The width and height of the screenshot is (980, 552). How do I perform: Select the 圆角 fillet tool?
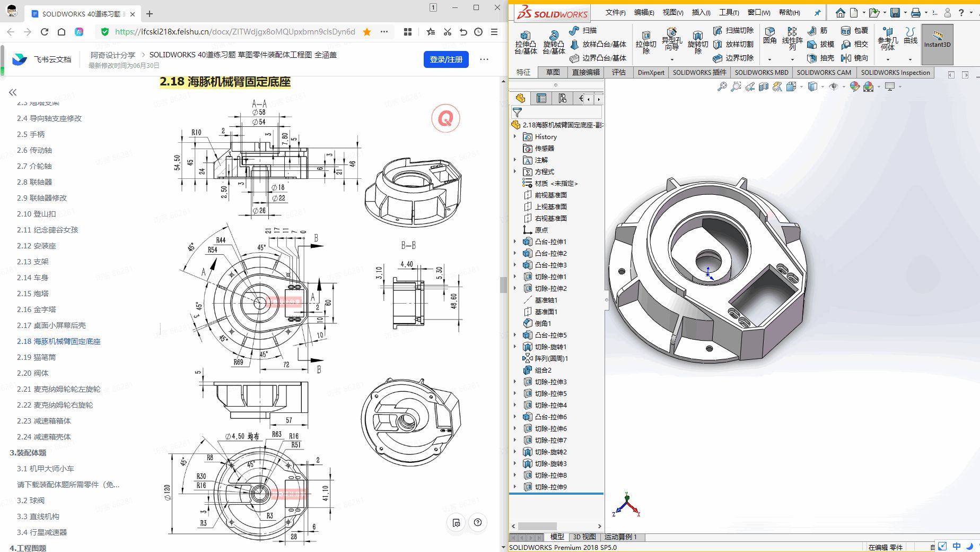[x=770, y=36]
